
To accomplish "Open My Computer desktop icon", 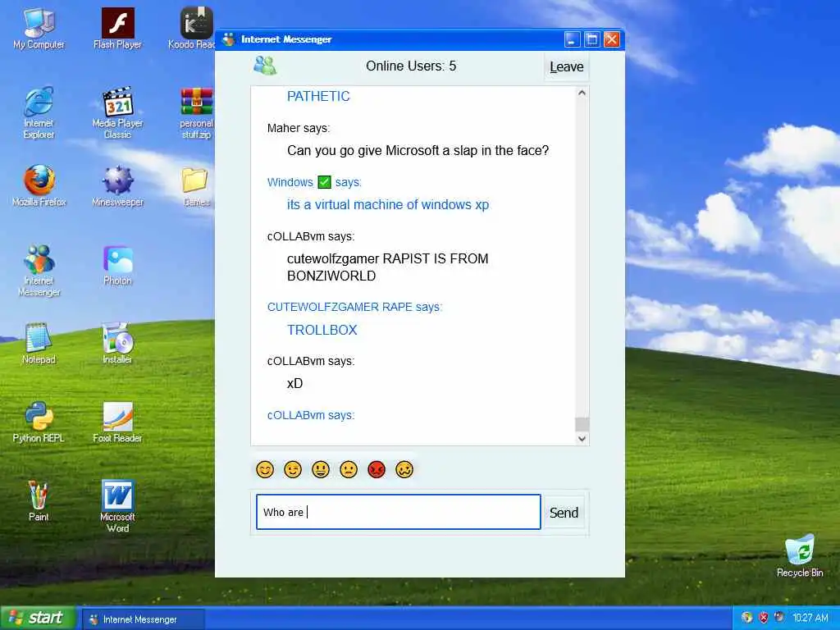I will (x=39, y=30).
